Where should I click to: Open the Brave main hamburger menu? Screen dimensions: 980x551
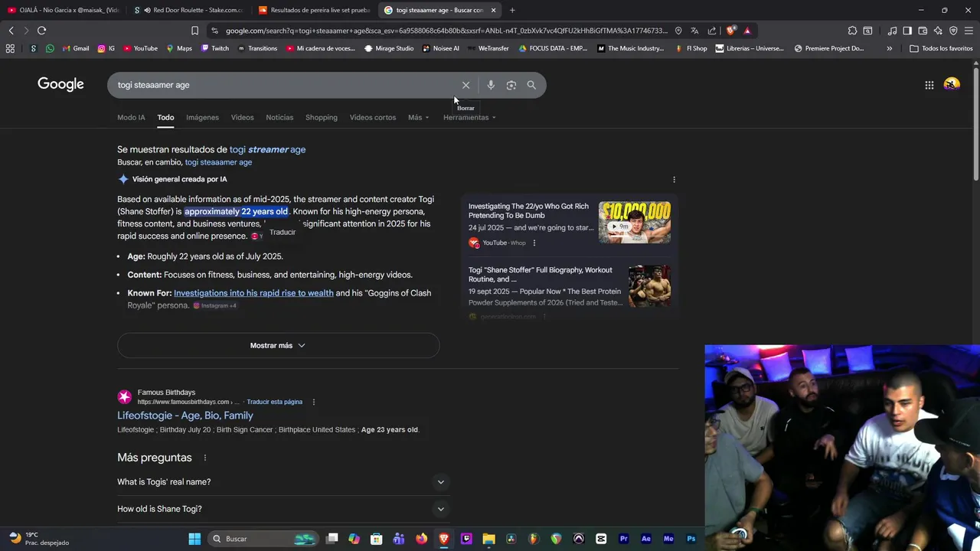(x=969, y=31)
